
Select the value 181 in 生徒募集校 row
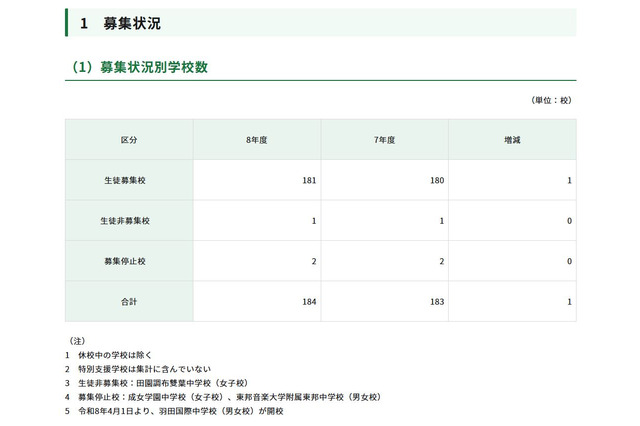pyautogui.click(x=309, y=180)
